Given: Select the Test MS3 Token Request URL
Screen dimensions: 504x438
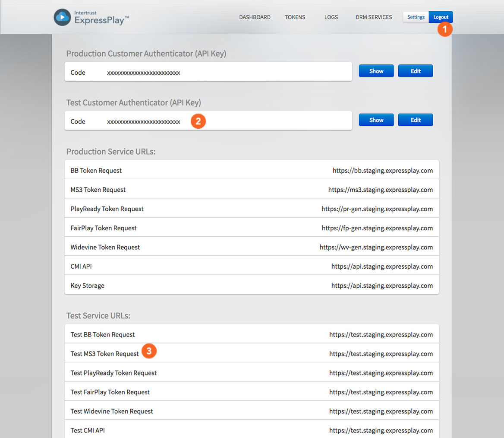Looking at the screenshot, I should click(x=381, y=354).
